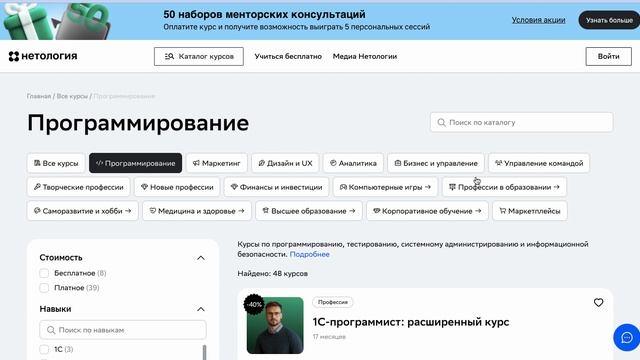Screen dimensions: 640x360
Task: Open the Корпоративное обучение category chip
Action: (427, 211)
